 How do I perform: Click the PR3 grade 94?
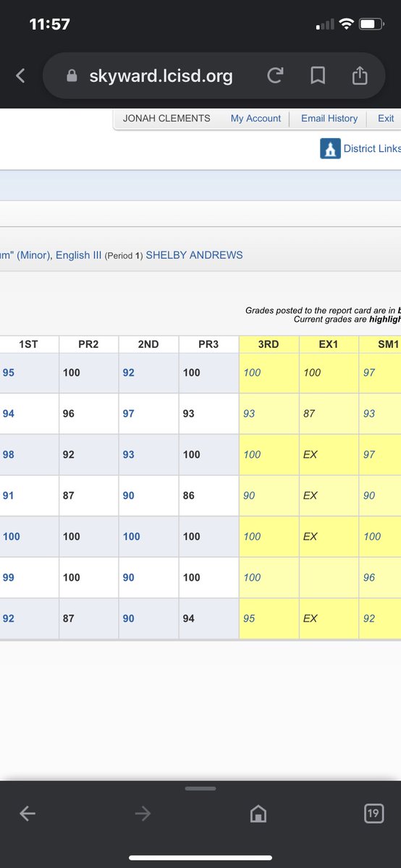pos(188,618)
